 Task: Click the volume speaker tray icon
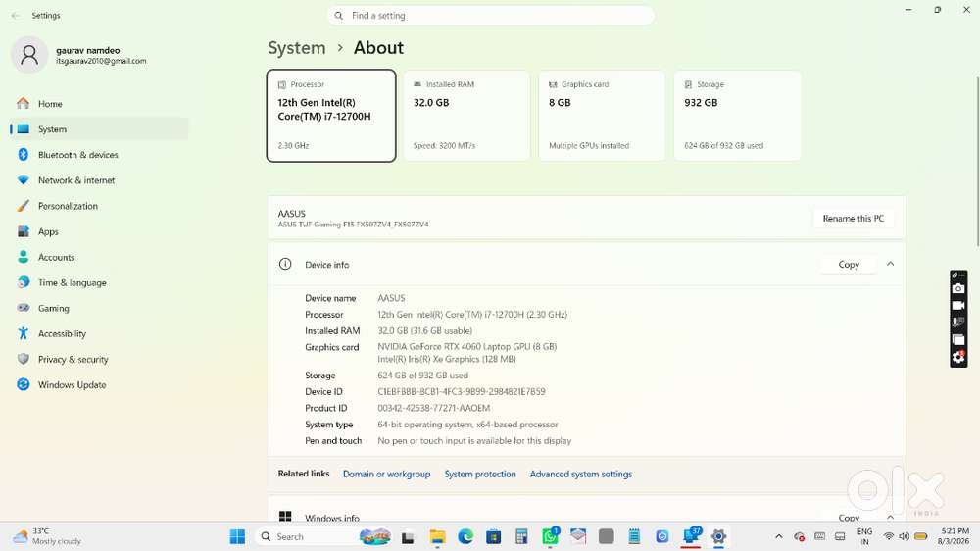point(904,536)
